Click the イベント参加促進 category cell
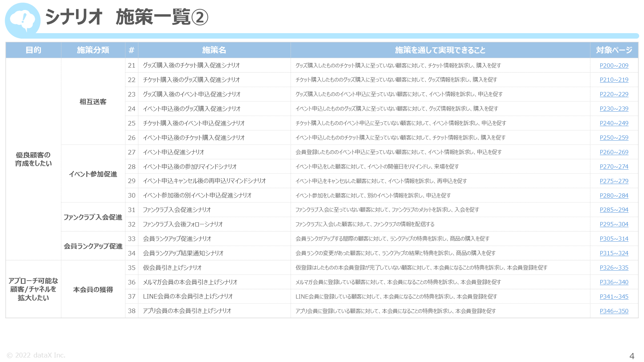Viewport: 644px width, 362px height. (93, 174)
